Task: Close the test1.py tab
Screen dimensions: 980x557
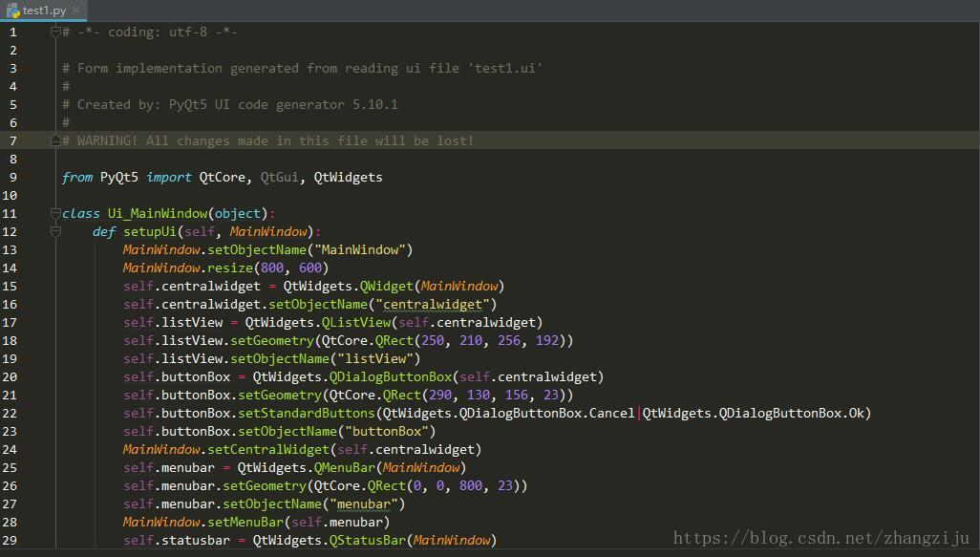Action: coord(76,11)
